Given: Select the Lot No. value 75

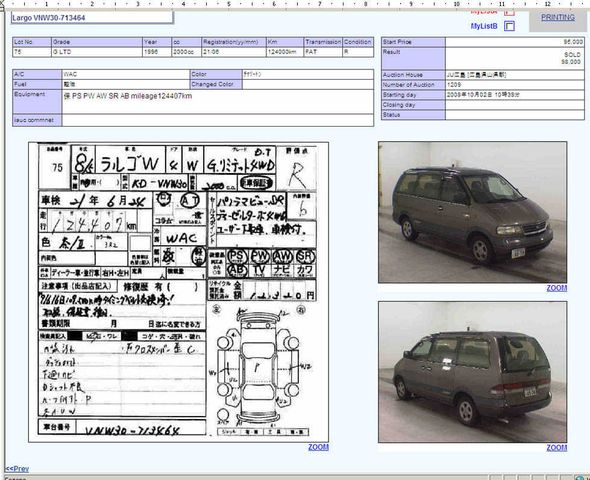Looking at the screenshot, I should (18, 52).
